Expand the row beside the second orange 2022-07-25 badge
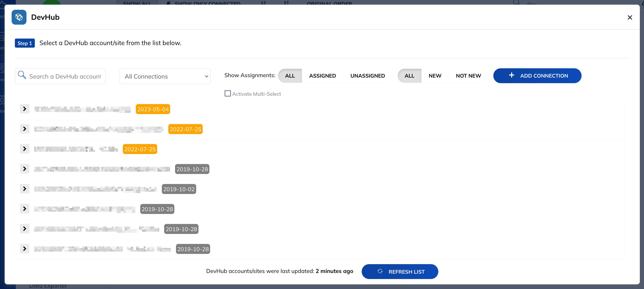Viewport: 644px width, 289px height. [x=25, y=149]
